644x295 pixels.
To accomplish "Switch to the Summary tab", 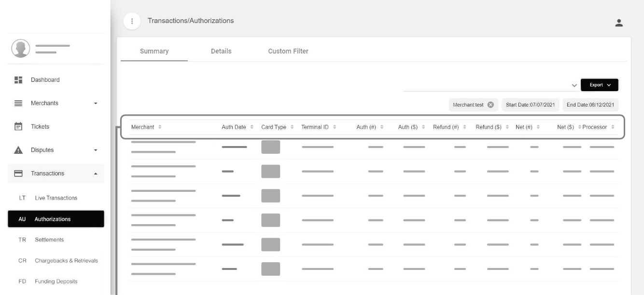I will point(154,51).
